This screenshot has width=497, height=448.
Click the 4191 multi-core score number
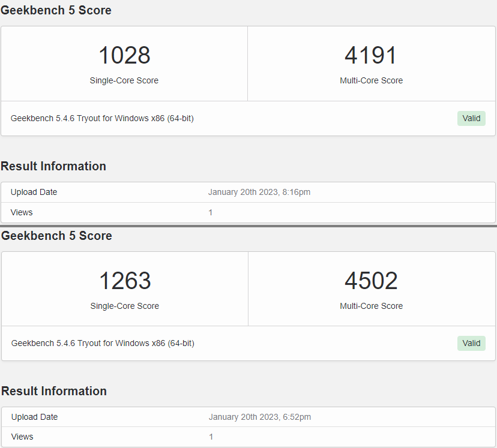(371, 56)
